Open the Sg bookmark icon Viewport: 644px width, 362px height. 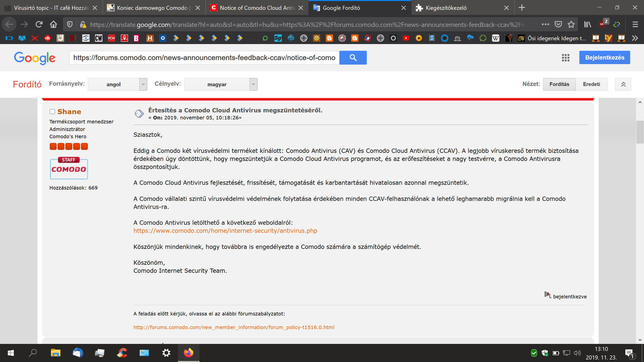[x=278, y=38]
